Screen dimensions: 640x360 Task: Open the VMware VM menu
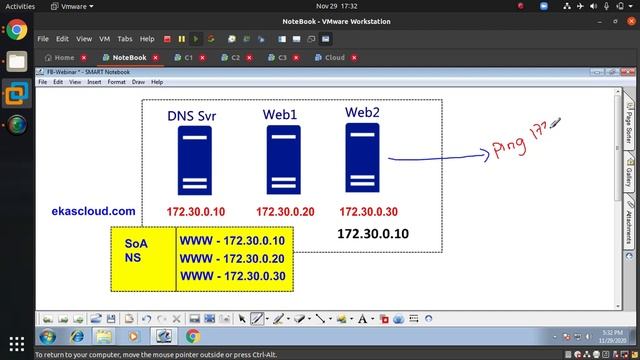click(104, 39)
